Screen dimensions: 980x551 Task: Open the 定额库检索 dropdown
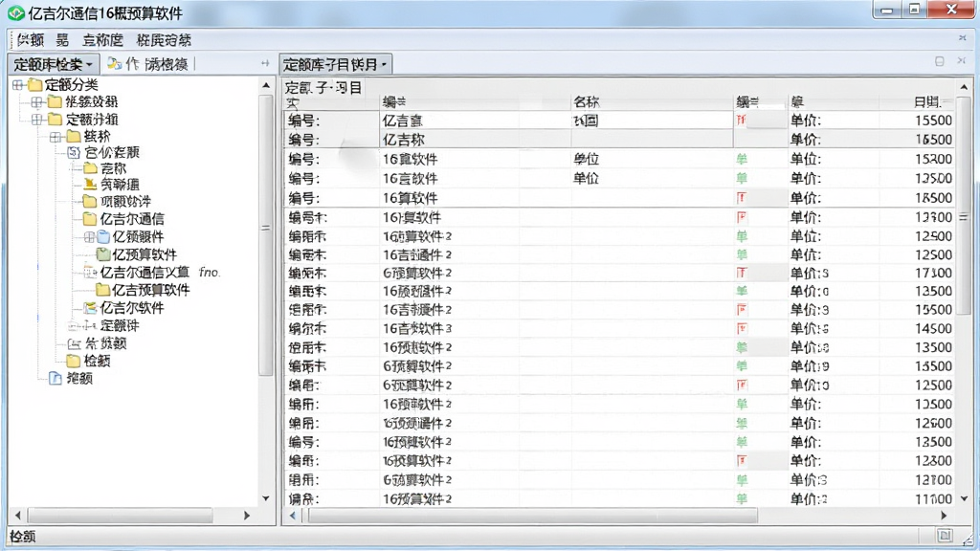54,64
